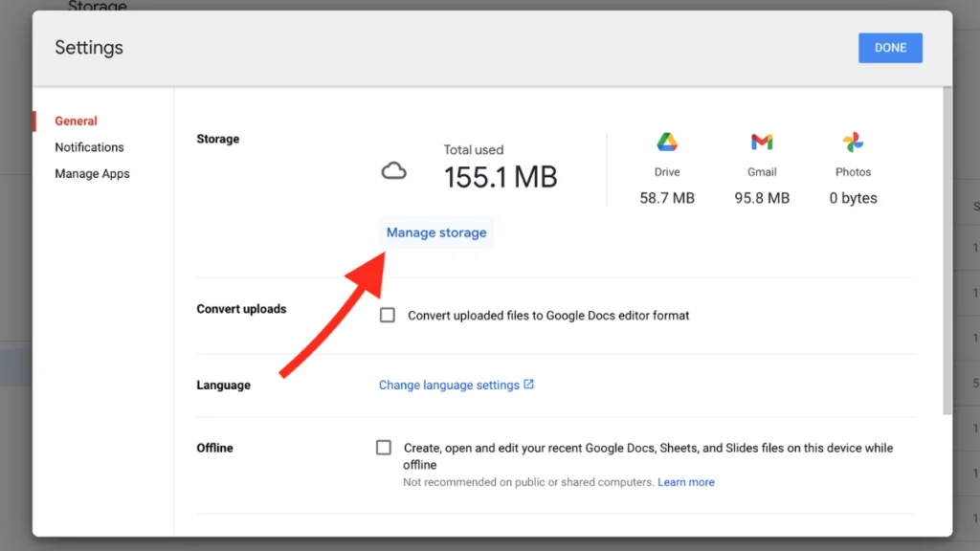Click the external link icon beside Change language settings
The width and height of the screenshot is (980, 551).
point(528,384)
